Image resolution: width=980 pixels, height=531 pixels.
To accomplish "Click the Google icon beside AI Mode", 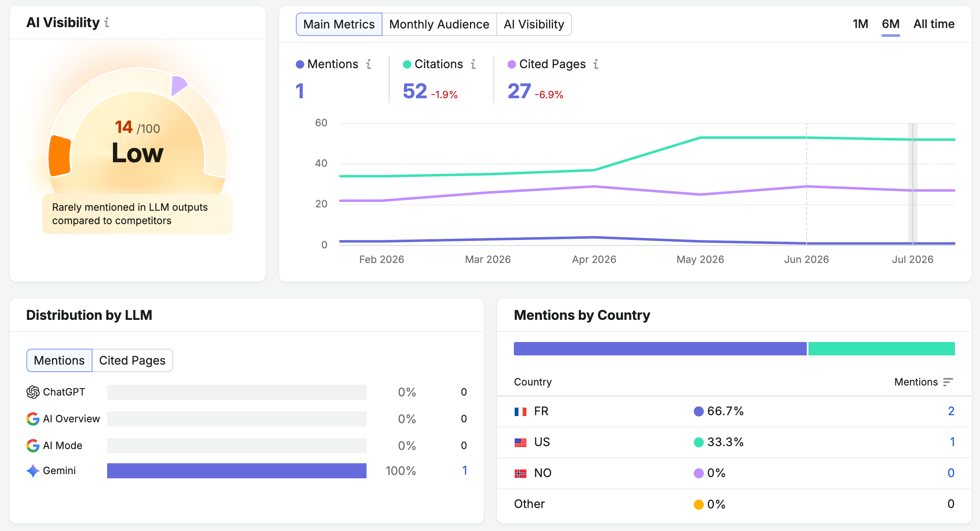I will [33, 446].
